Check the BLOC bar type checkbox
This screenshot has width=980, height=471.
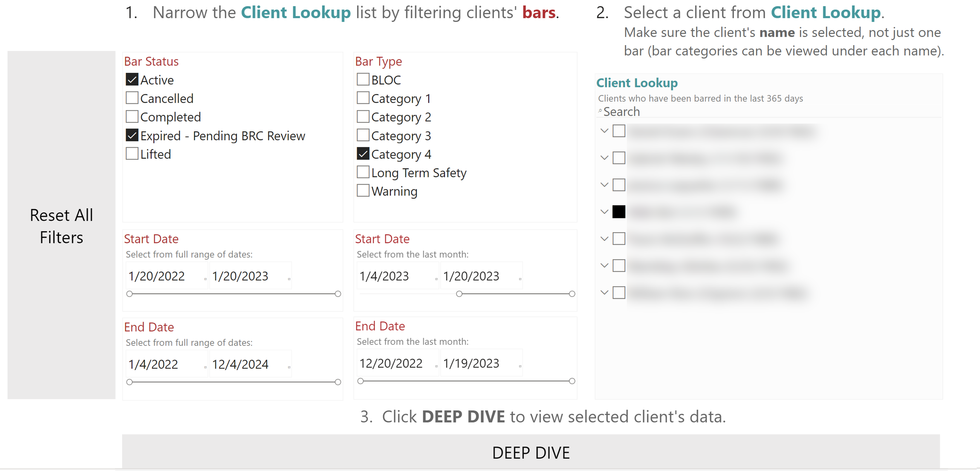[x=363, y=79]
